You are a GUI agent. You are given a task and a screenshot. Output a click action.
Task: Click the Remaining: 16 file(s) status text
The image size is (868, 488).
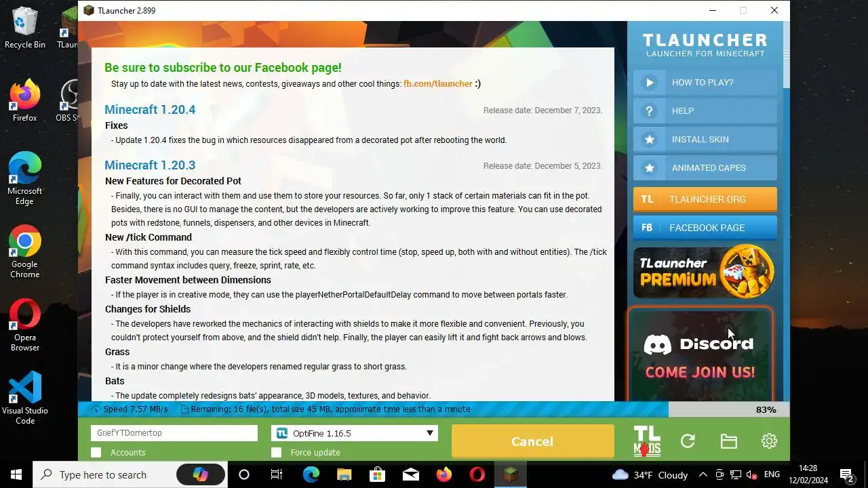(x=330, y=409)
